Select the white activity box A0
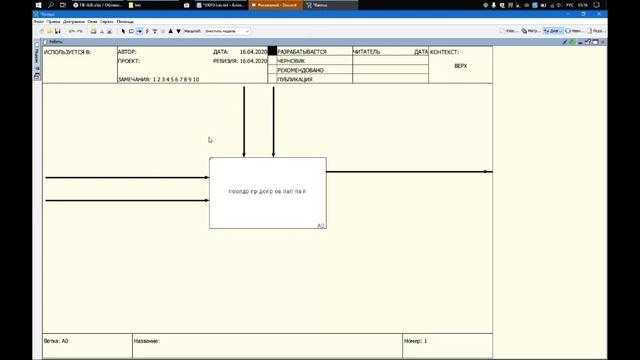640x360 pixels. tap(268, 193)
